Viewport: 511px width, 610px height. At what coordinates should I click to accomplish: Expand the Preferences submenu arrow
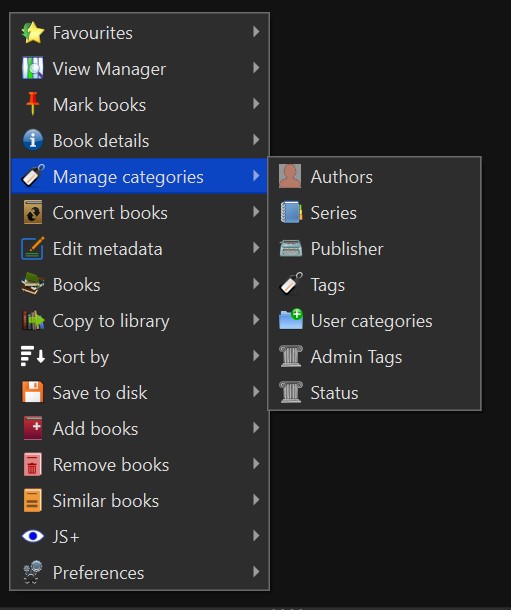pyautogui.click(x=256, y=572)
